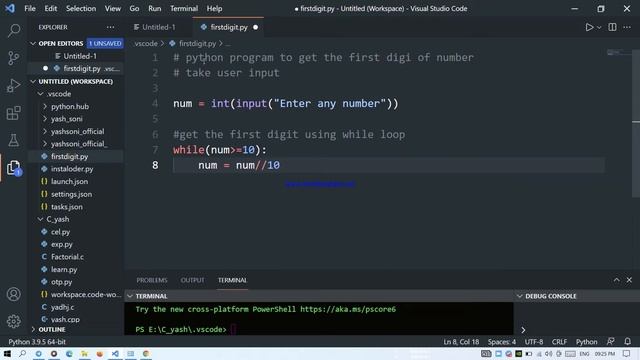
Task: Open the Edit menu
Action: [x=51, y=9]
